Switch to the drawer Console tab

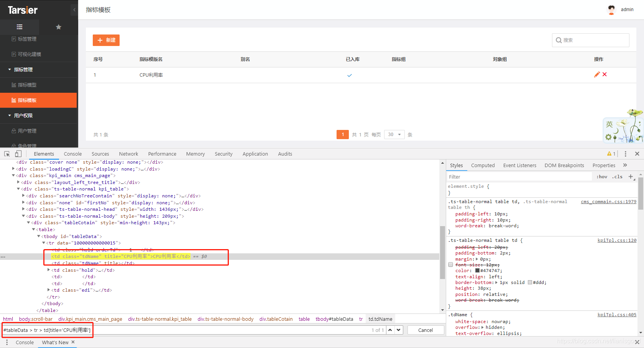click(x=25, y=342)
